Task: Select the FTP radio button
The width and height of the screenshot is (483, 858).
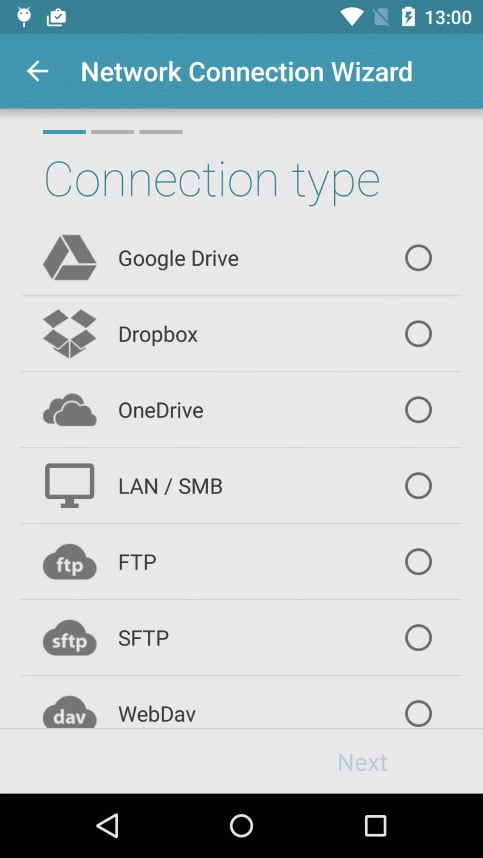Action: coord(418,562)
